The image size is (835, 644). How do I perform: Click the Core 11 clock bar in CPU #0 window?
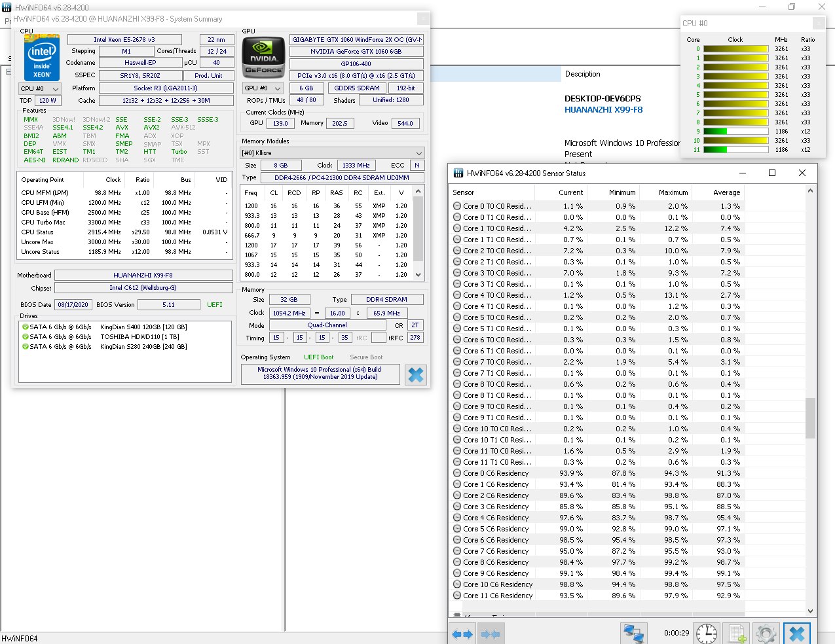tap(735, 150)
